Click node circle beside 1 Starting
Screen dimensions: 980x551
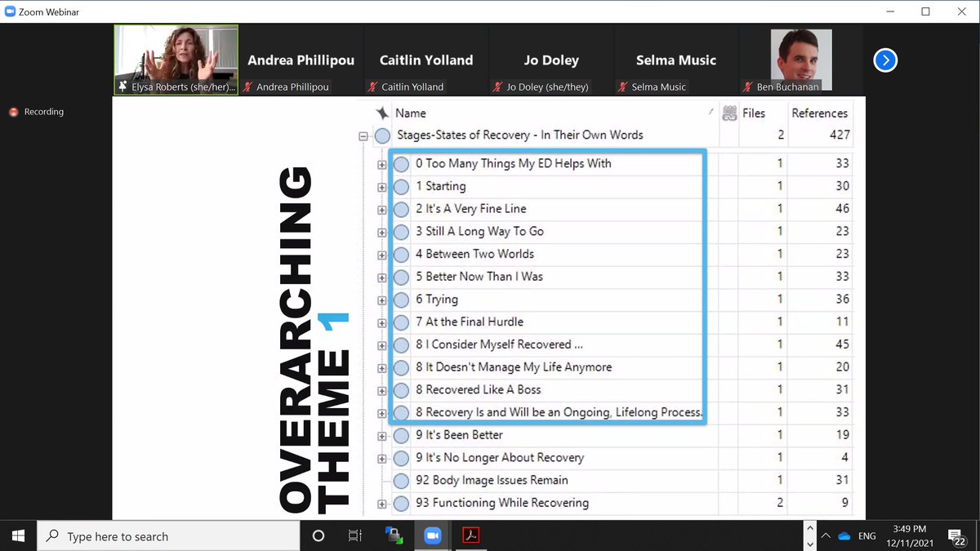(401, 186)
